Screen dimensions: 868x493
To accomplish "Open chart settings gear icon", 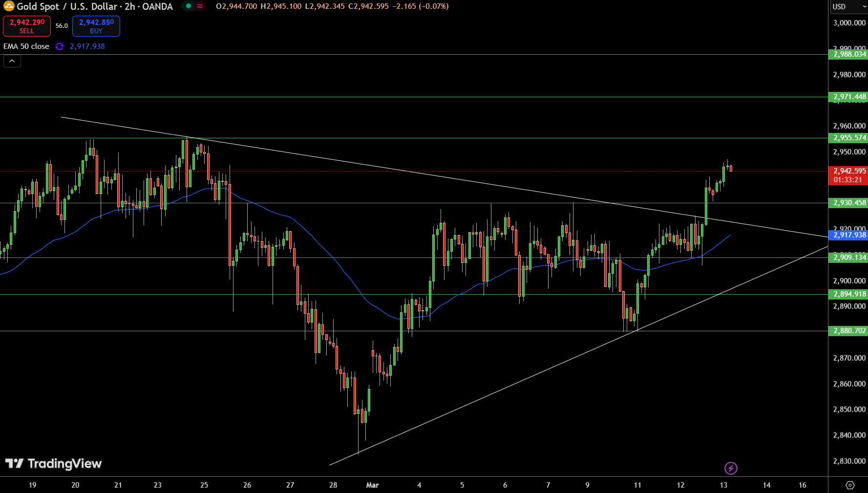I will coord(850,485).
